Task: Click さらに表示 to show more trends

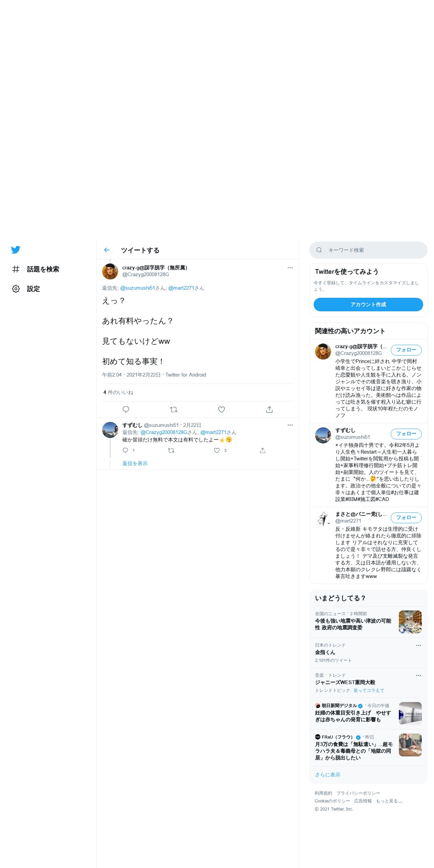Action: click(328, 774)
